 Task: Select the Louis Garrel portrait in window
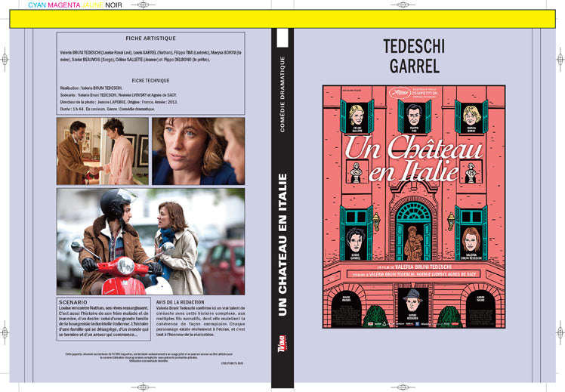(355, 243)
